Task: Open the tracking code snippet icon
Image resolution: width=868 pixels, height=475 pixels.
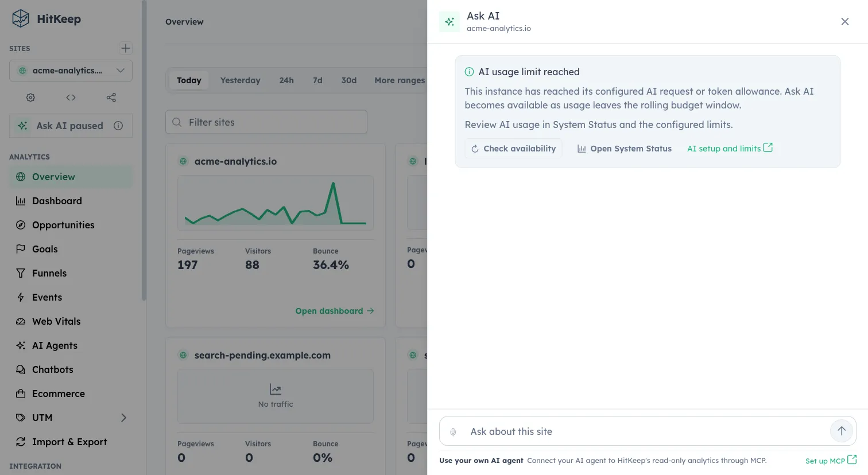Action: pos(71,98)
